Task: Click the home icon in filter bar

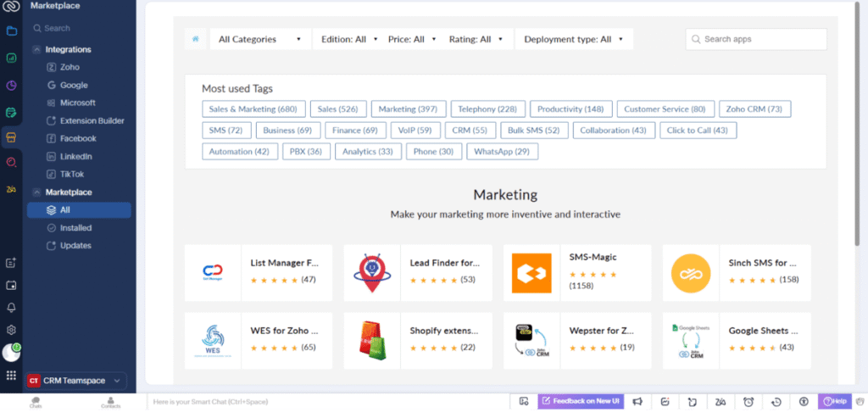Action: tap(196, 39)
